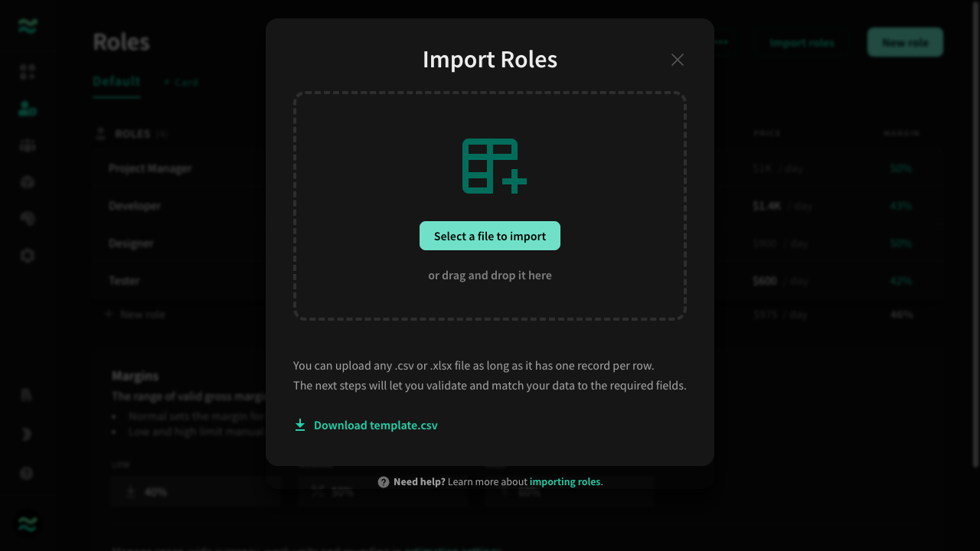Click the New role button in header
980x551 pixels.
(905, 42)
